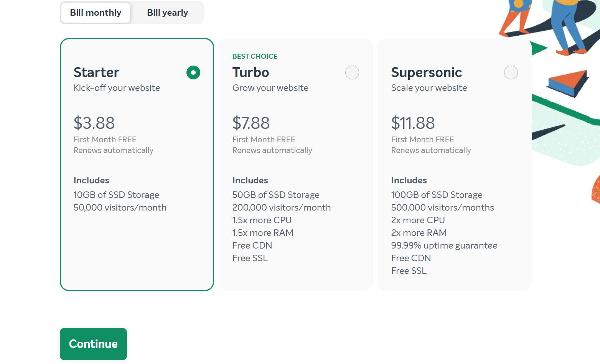Click the $11.88 Supersonic price
The image size is (600, 364).
coord(413,123)
